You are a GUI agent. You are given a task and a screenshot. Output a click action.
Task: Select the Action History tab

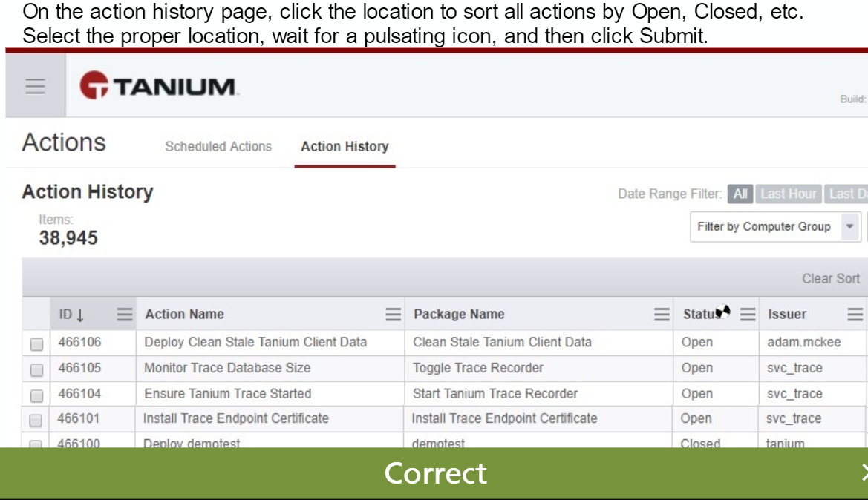point(345,147)
